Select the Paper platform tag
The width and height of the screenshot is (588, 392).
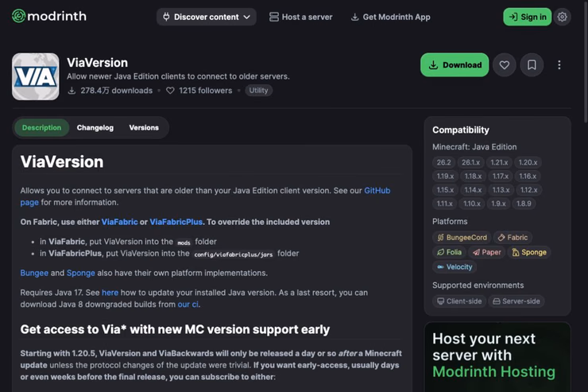pos(487,252)
